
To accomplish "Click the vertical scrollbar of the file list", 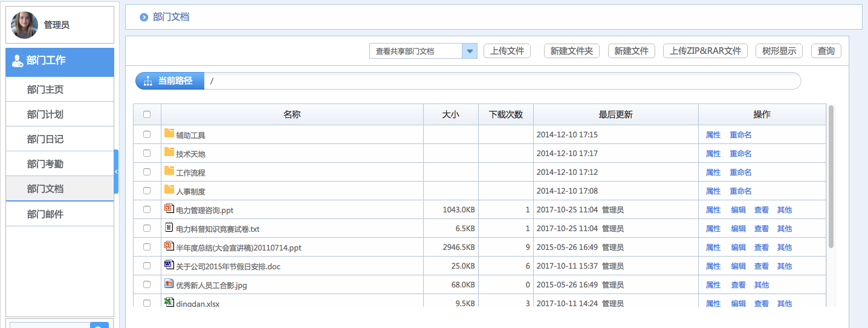I will [x=831, y=175].
